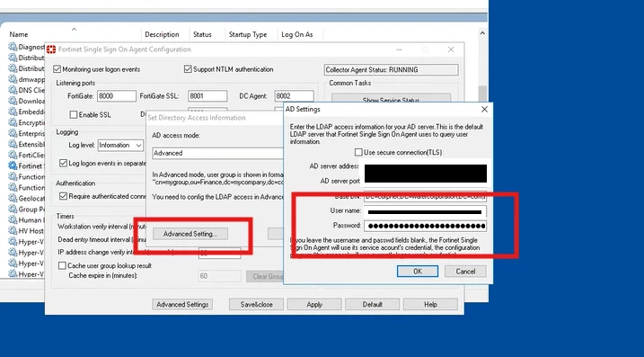This screenshot has width=644, height=357.
Task: Select the Diagnost service row name
Action: (31, 47)
